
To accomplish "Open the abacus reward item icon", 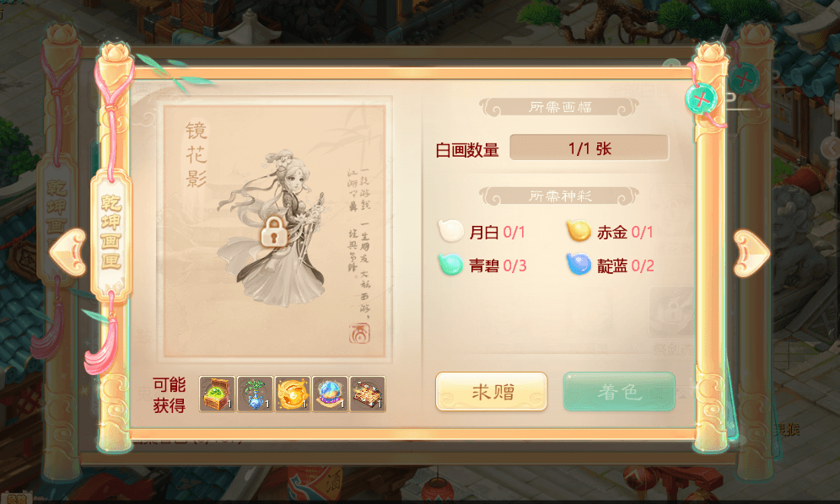I will tap(368, 394).
